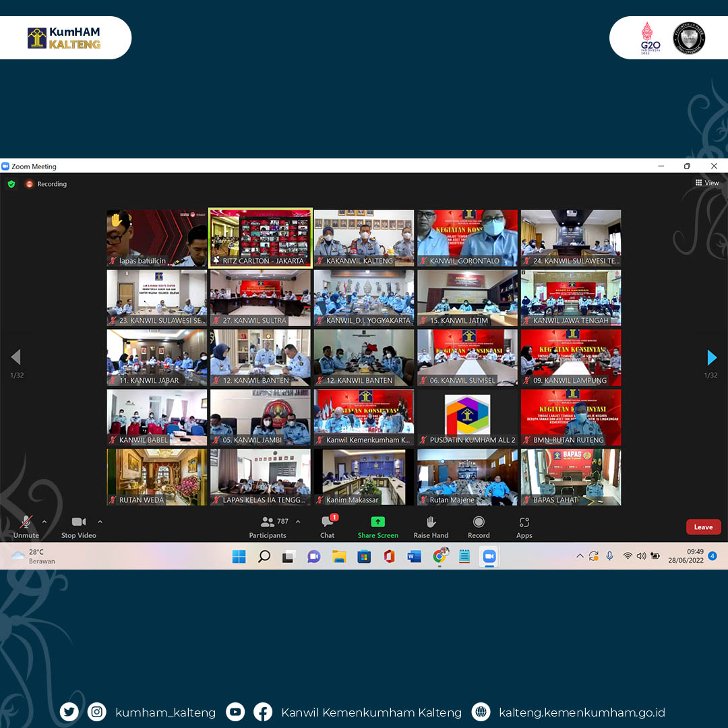Select KANWIL_D.I. YOGYAKARTA video tile

(364, 298)
